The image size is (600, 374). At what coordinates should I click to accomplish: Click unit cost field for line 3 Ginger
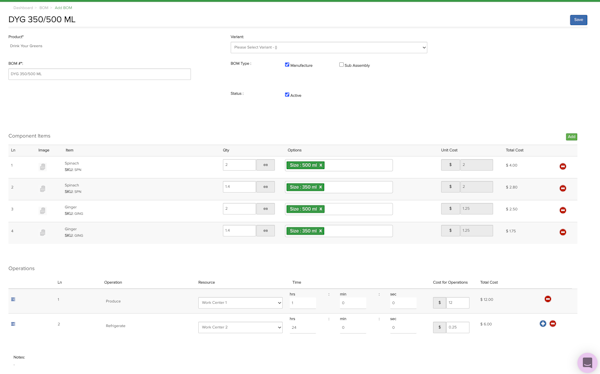[x=476, y=209]
